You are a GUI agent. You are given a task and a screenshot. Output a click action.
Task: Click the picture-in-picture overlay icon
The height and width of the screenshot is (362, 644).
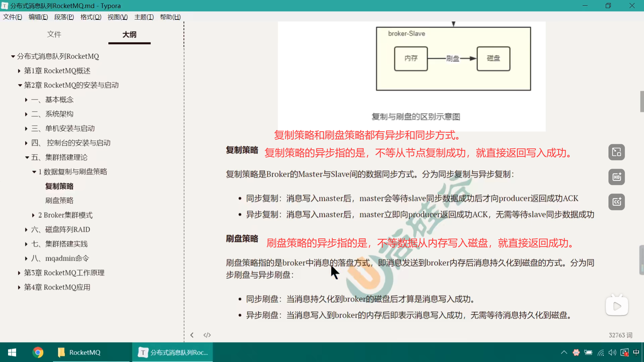(x=616, y=152)
